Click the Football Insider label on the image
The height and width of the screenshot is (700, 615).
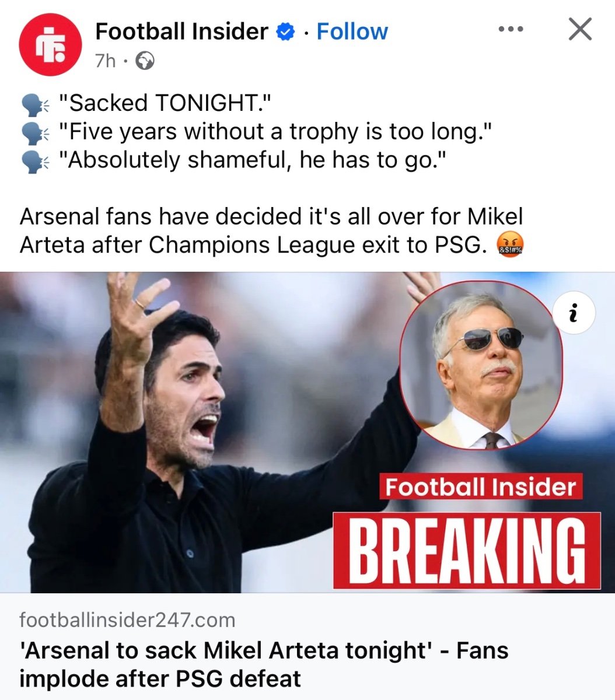481,487
